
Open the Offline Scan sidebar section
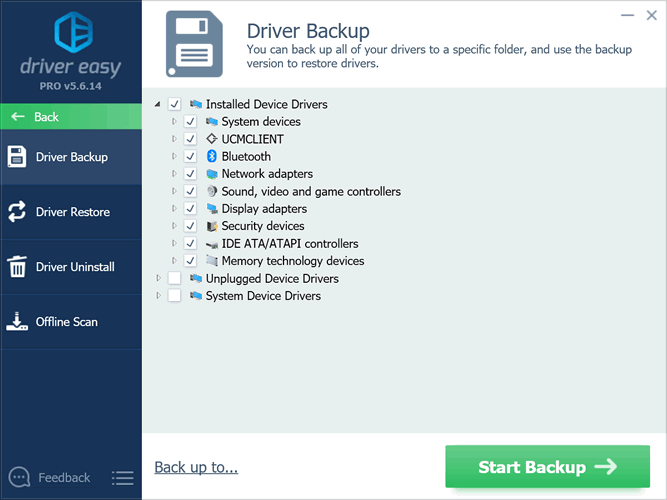(71, 322)
